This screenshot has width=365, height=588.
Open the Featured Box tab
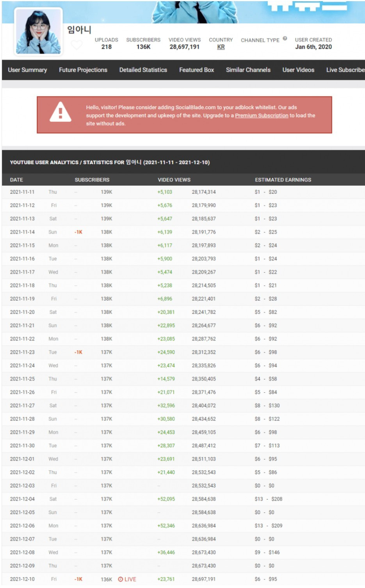coord(196,70)
